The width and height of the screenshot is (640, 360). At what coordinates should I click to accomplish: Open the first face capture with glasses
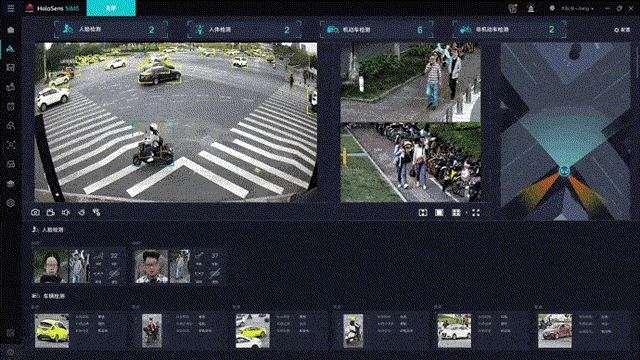51,267
